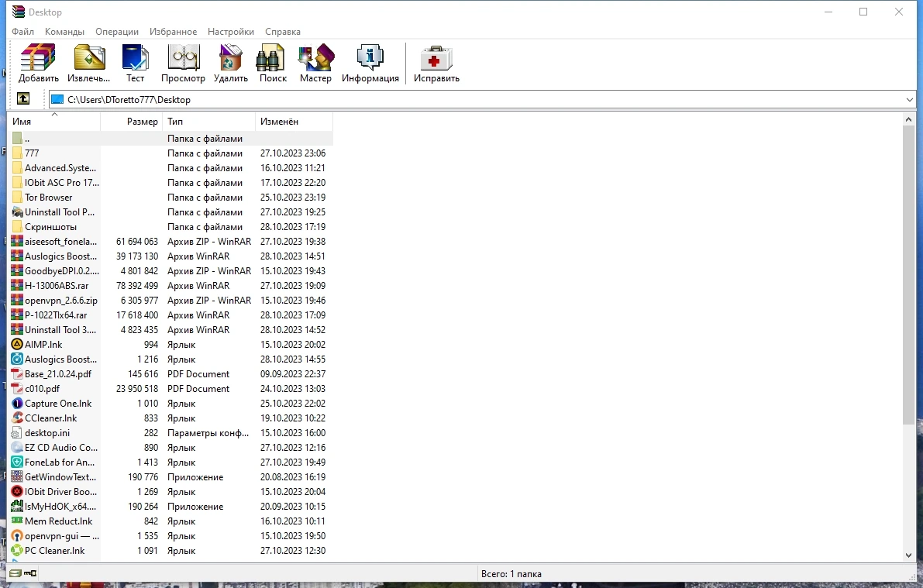
Task: Click the WinRAR title bar logo
Action: (x=19, y=12)
